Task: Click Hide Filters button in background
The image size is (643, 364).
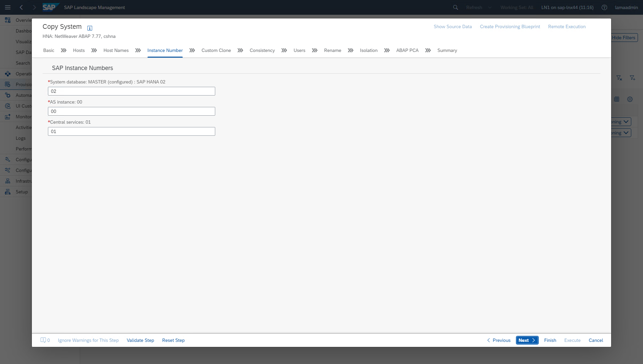Action: pos(624,38)
